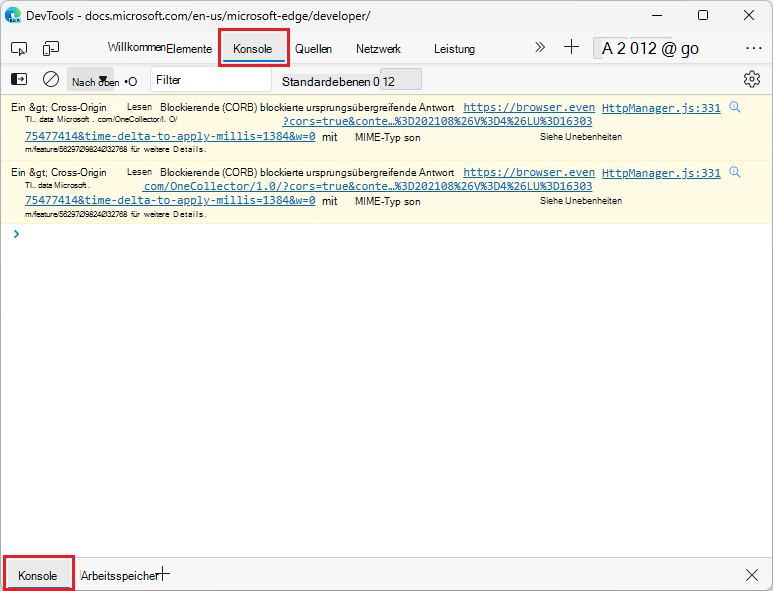Click the 12 issues count box
The height and width of the screenshot is (591, 773).
(400, 79)
